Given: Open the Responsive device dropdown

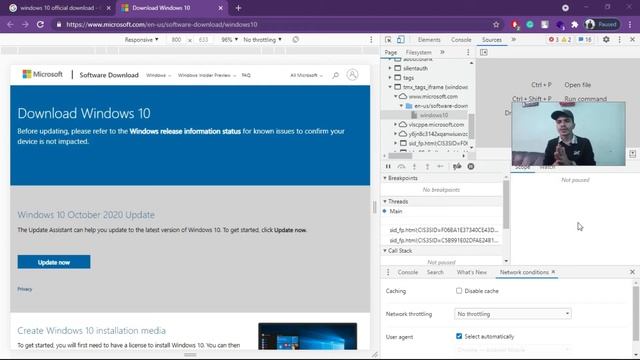Looking at the screenshot, I should click(141, 40).
